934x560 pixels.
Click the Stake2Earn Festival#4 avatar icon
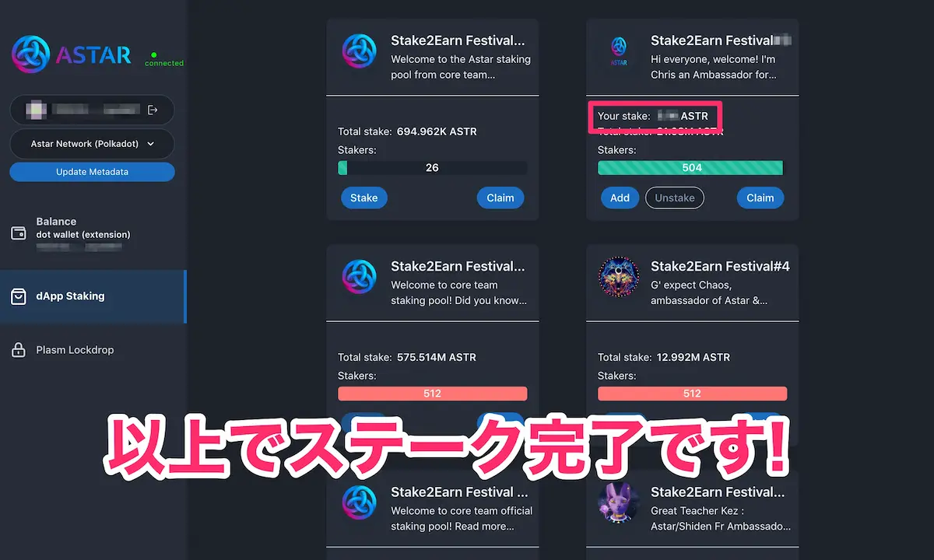pos(619,278)
